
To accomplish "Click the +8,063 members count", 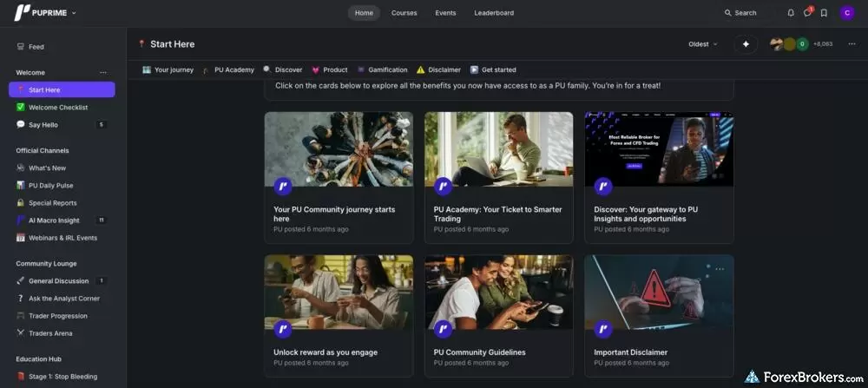I will tap(823, 44).
